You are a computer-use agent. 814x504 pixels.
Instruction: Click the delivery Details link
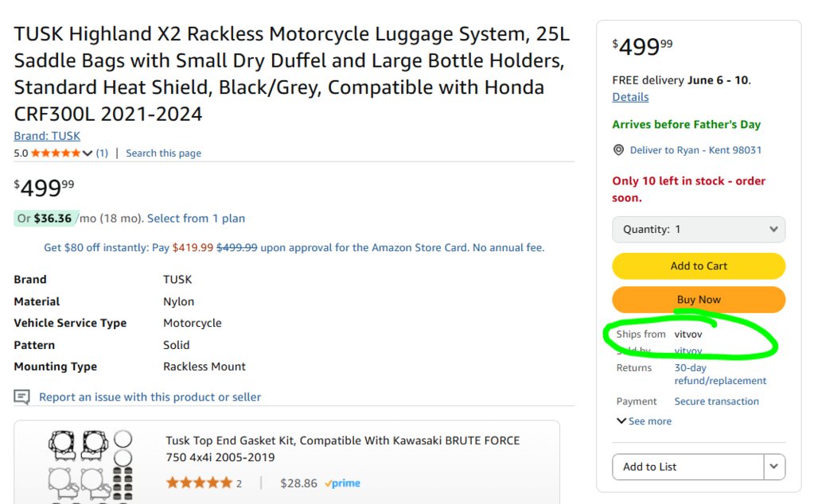click(630, 97)
